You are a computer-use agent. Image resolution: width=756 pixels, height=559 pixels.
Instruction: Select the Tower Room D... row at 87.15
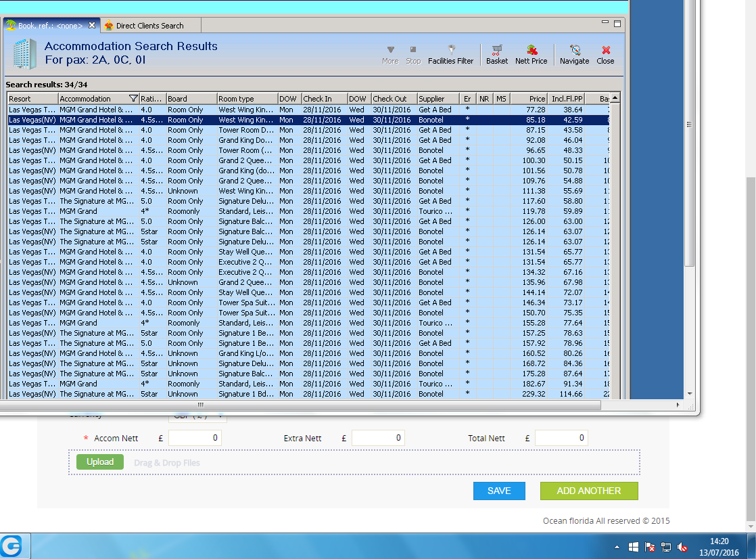click(x=308, y=130)
